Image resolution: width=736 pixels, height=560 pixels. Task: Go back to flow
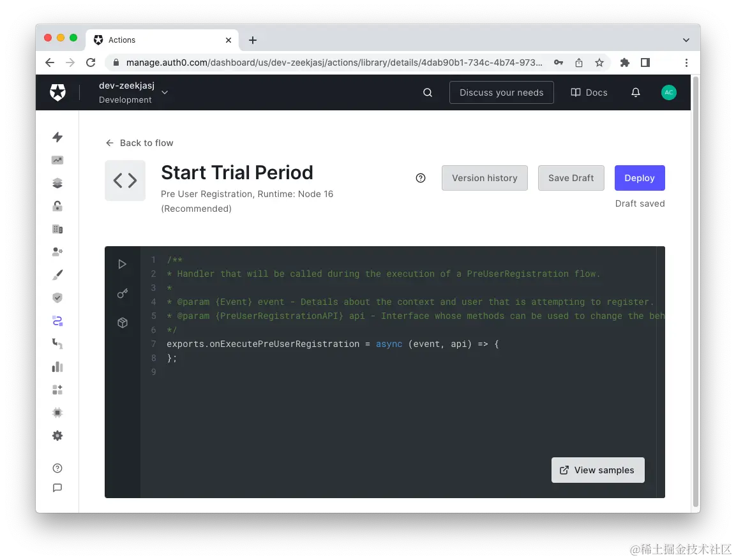click(139, 143)
